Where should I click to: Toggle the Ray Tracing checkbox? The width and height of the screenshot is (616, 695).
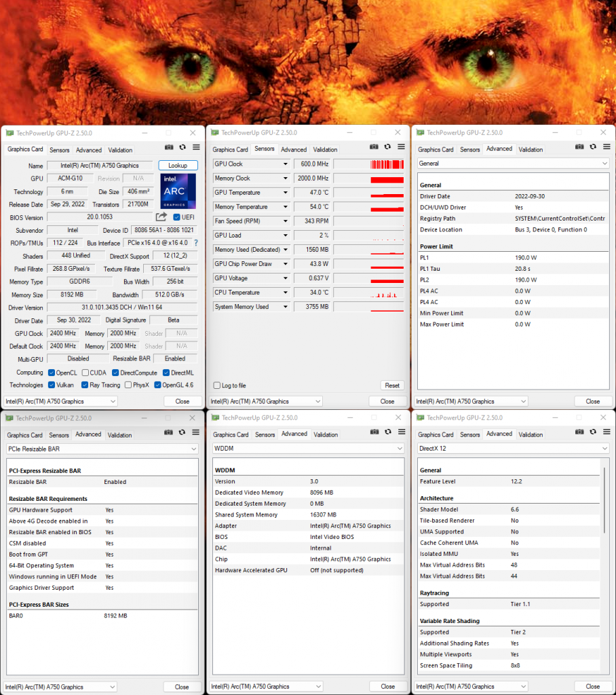[x=85, y=385]
